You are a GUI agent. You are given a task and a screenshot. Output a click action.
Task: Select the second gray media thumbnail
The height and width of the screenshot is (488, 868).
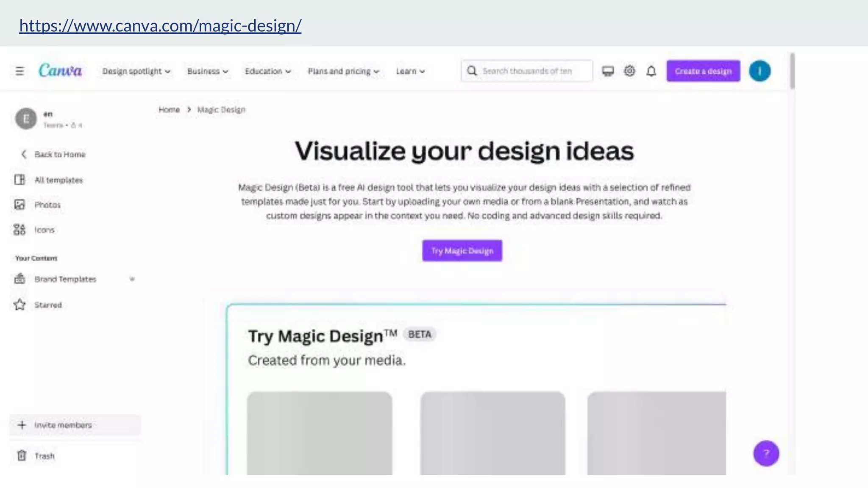pos(492,433)
